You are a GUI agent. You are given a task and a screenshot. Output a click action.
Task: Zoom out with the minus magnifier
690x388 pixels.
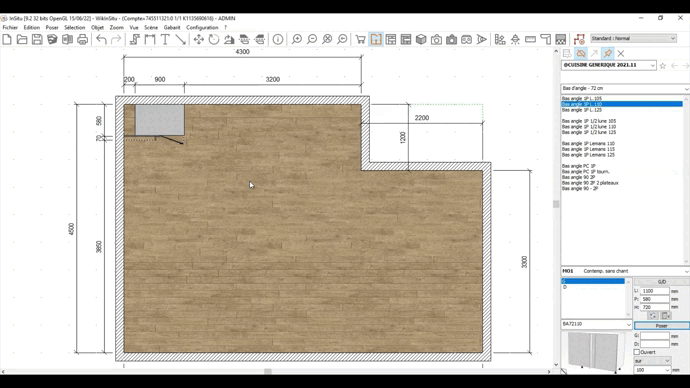click(x=312, y=39)
